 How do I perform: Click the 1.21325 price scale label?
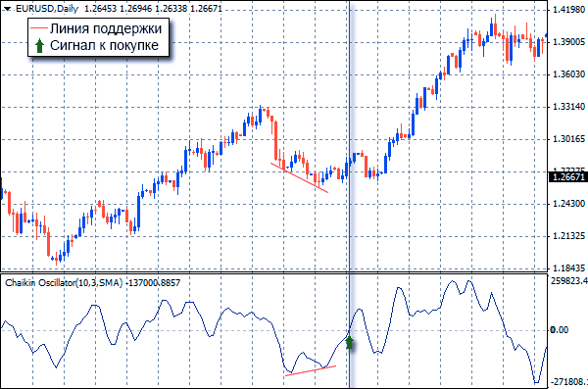pos(568,236)
